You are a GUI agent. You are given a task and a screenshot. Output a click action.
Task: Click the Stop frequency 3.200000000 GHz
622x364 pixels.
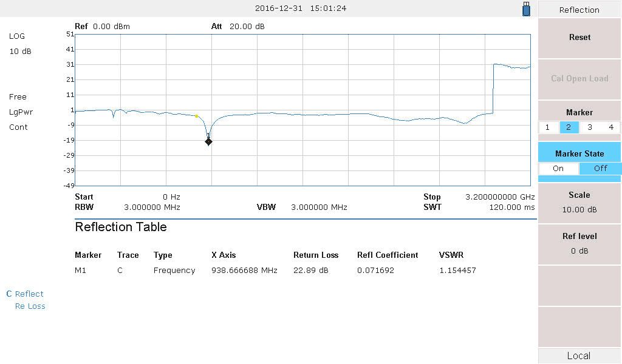tap(500, 197)
